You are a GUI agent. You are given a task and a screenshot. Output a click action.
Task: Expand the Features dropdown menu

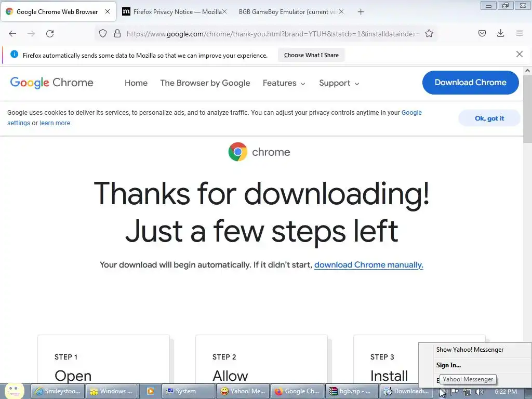[284, 83]
